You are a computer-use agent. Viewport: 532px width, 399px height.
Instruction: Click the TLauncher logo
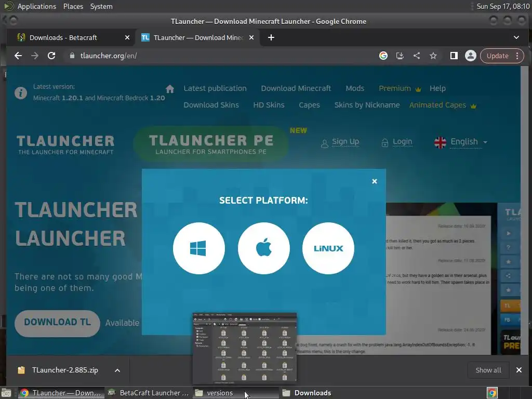coord(66,145)
